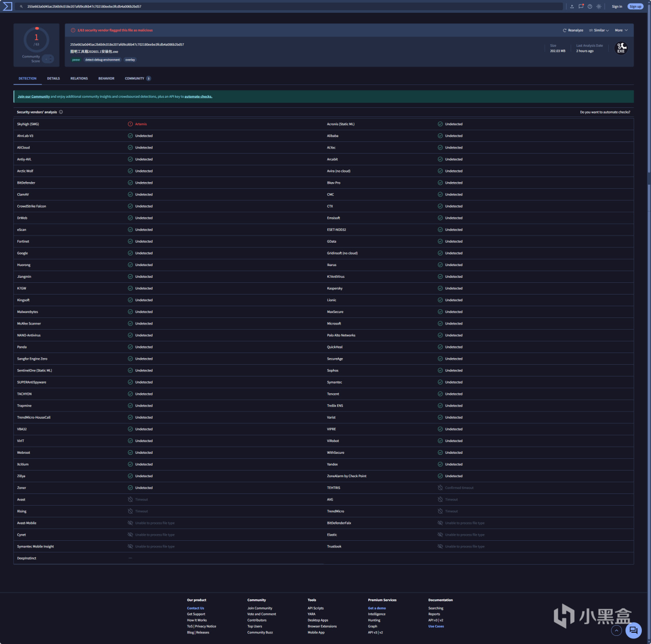Click the ESET-NOD32 vendor name
Viewport: 651px width, 644px height.
[x=336, y=230]
